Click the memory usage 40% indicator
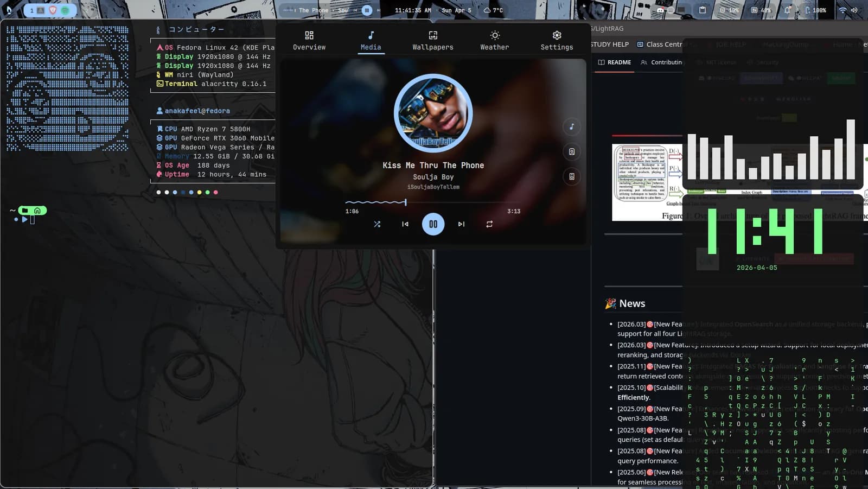Image resolution: width=868 pixels, height=489 pixels. click(761, 10)
